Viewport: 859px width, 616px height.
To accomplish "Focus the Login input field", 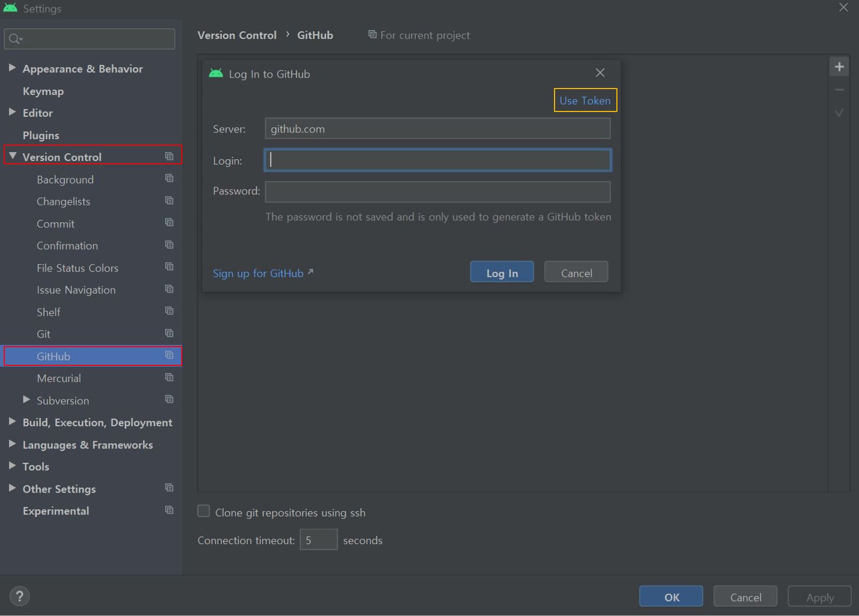I will click(x=438, y=160).
